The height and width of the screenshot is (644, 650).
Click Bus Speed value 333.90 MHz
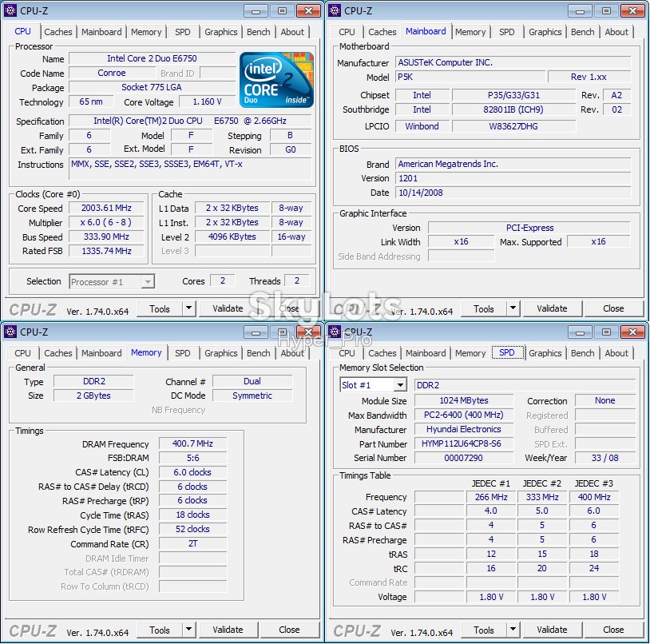pyautogui.click(x=106, y=237)
